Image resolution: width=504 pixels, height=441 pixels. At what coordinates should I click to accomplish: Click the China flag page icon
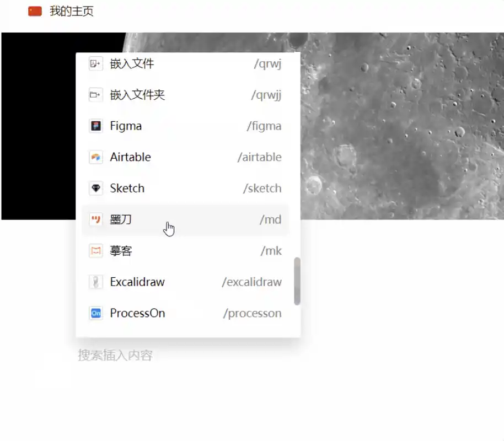pos(35,11)
